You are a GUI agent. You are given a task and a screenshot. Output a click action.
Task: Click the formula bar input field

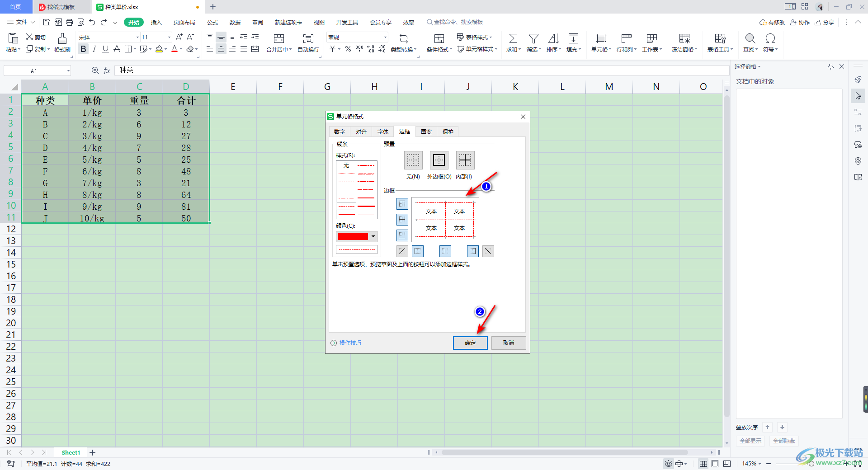(421, 70)
